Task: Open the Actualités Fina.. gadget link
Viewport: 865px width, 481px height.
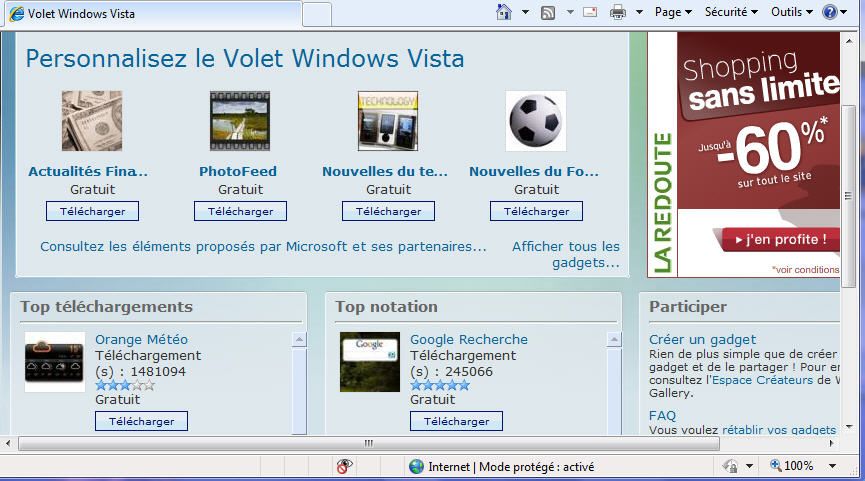Action: tap(88, 172)
